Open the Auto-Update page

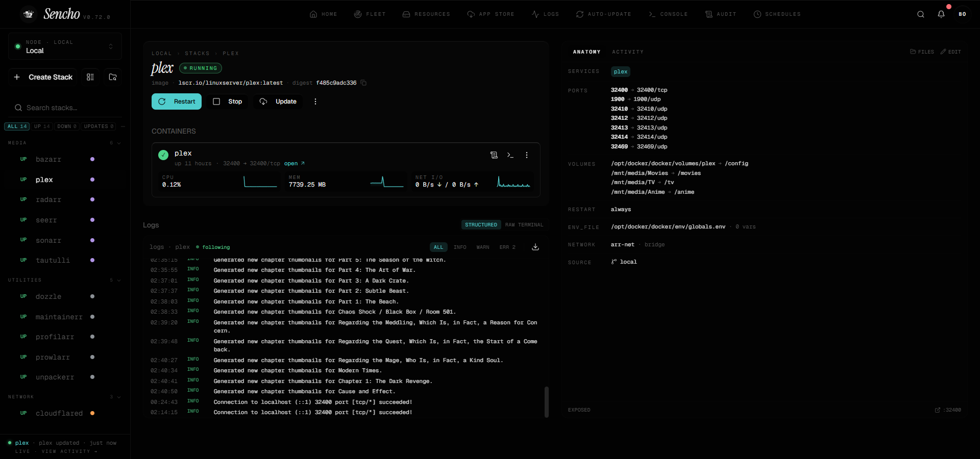[x=603, y=14]
